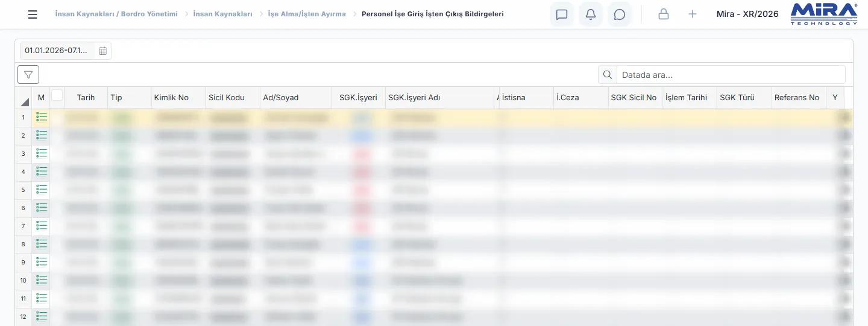
Task: Open İşe Alma/İşten Ayırma breadcrumb
Action: pyautogui.click(x=307, y=14)
